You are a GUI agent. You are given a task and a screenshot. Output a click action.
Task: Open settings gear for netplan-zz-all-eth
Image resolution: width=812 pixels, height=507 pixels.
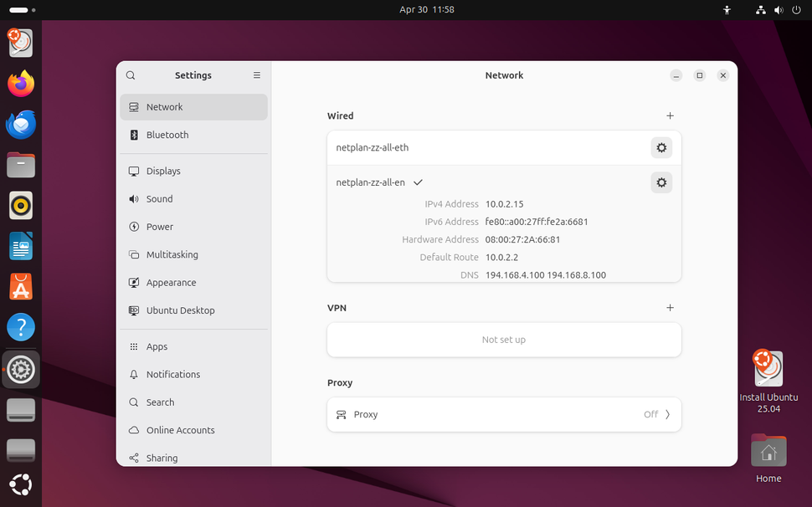(x=661, y=147)
